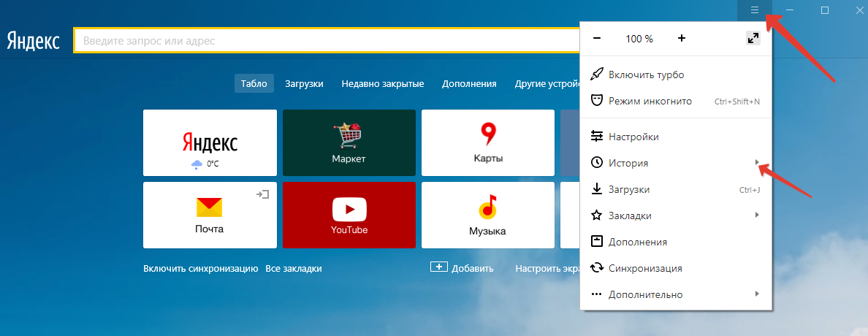This screenshot has width=868, height=336.
Task: Switch to the Дополнения tab
Action: tap(469, 83)
